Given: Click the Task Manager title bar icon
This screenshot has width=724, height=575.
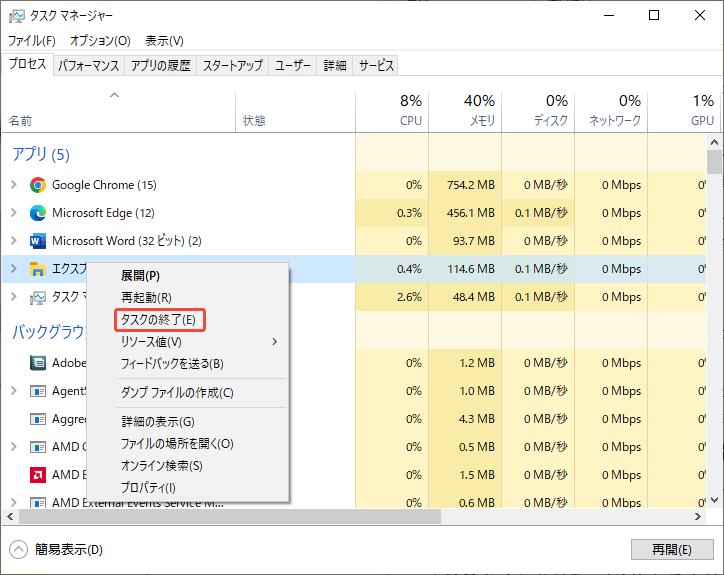Looking at the screenshot, I should [x=16, y=16].
